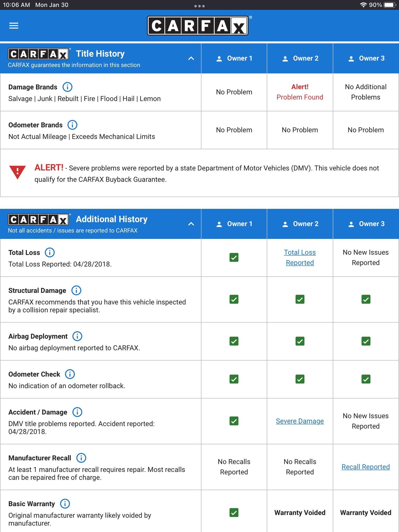This screenshot has height=532, width=399.
Task: Show info for Total Loss
Action: [x=50, y=252]
